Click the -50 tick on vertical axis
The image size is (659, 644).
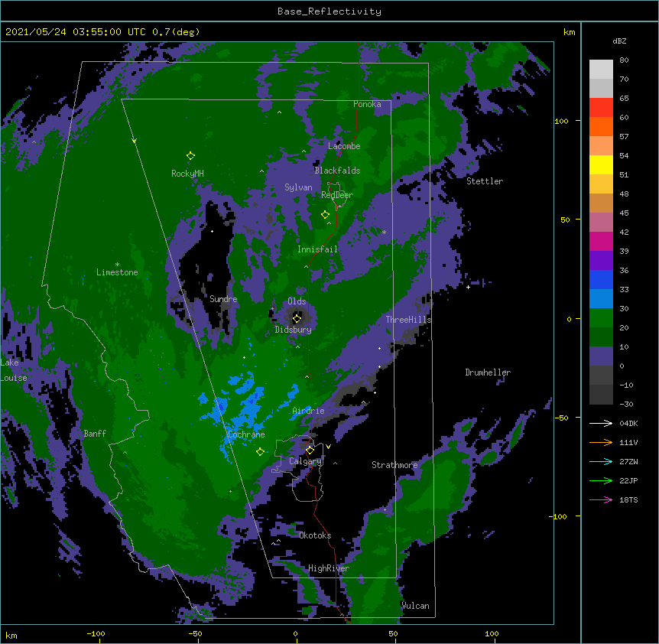tap(561, 418)
